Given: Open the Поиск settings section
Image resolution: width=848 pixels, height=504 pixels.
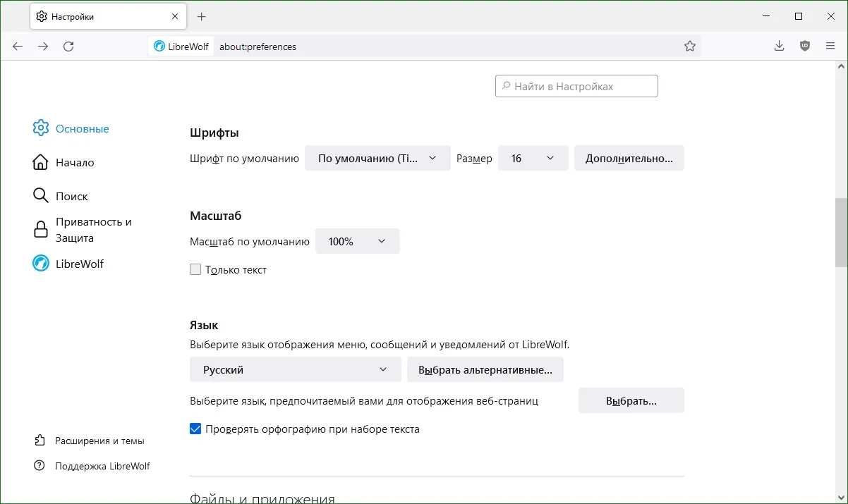Looking at the screenshot, I should point(71,196).
